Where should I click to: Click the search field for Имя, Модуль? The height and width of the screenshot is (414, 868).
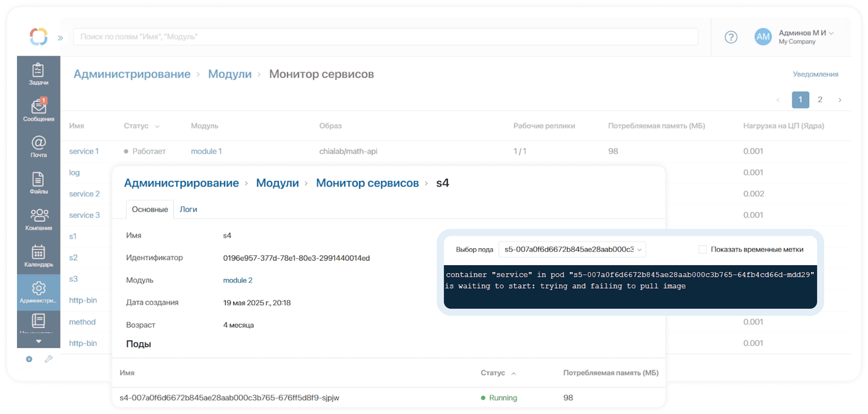click(x=385, y=37)
